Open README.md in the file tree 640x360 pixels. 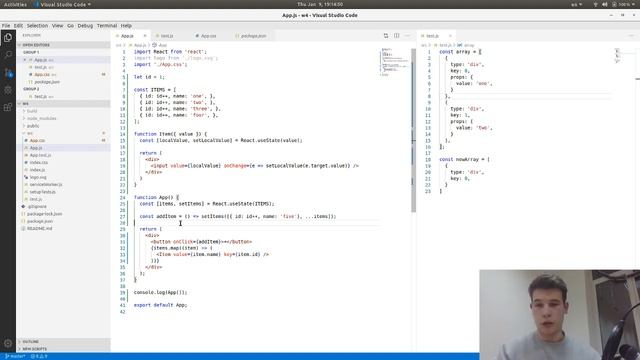63,229
